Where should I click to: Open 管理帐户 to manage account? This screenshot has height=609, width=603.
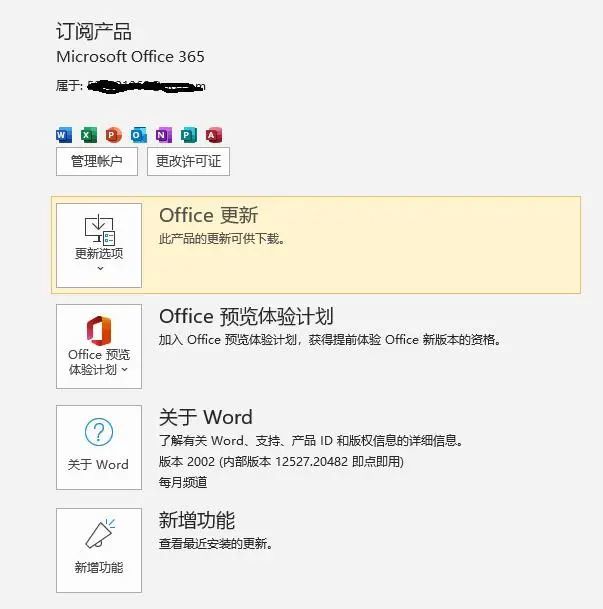(97, 161)
